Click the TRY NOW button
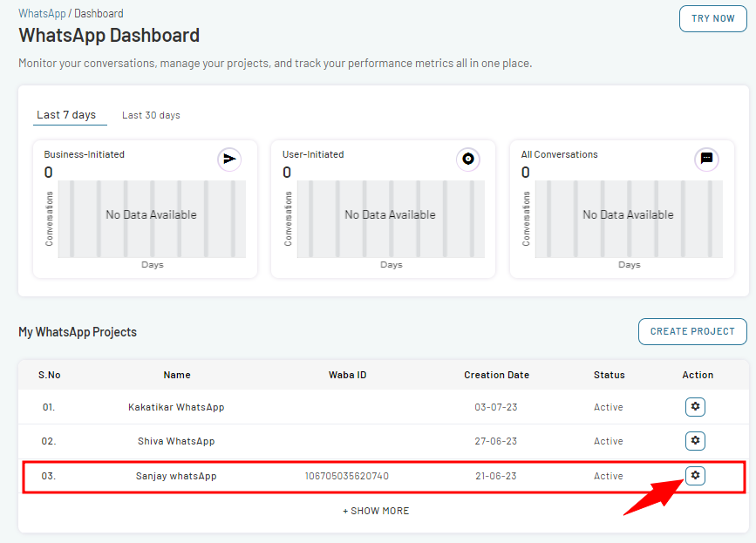Screen dimensions: 756x543 pos(712,19)
